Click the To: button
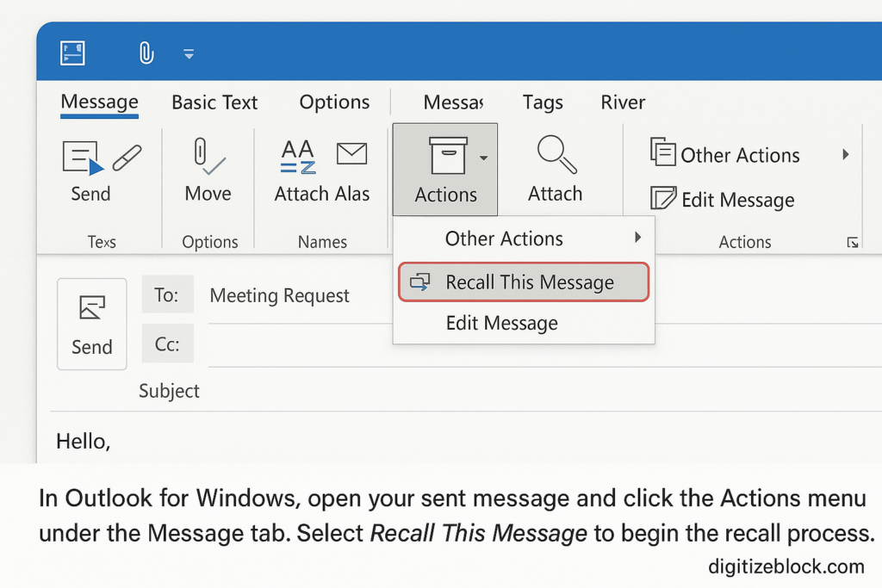Screen dimensions: 882x588 pos(168,294)
